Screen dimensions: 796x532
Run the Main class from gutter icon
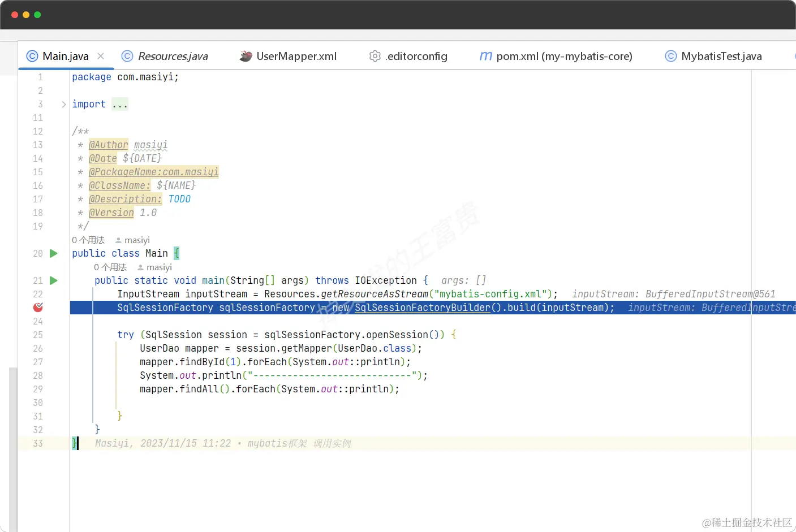point(54,253)
